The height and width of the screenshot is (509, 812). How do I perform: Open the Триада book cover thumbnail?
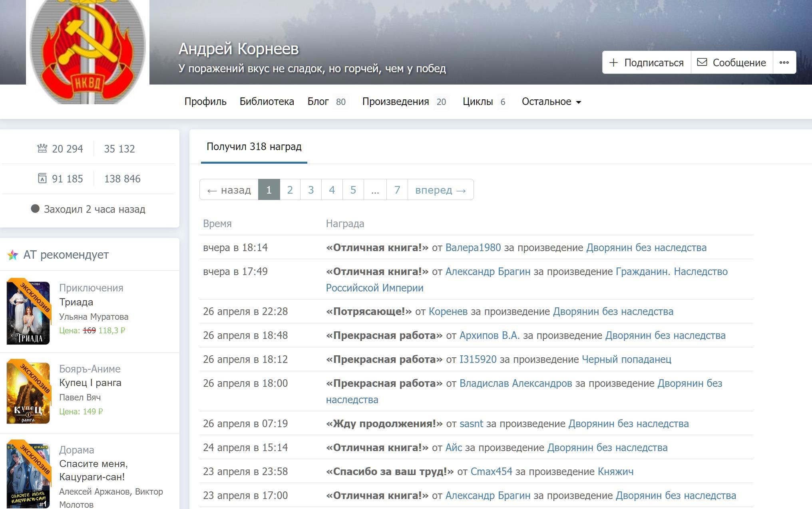(x=28, y=312)
